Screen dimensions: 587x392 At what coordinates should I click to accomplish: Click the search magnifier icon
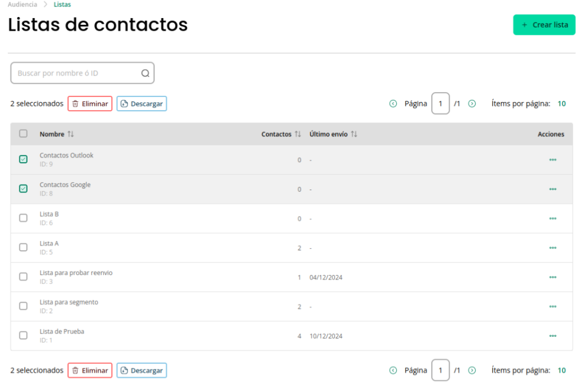(145, 73)
